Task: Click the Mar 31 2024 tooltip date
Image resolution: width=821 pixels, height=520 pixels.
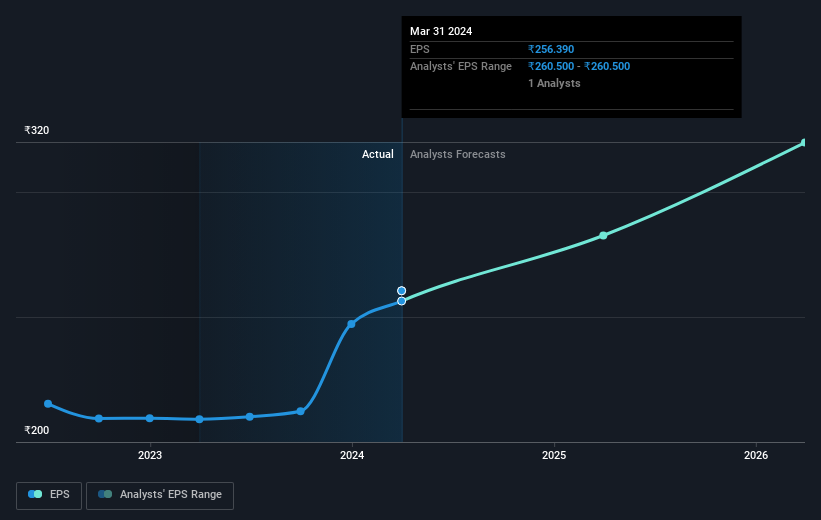Action: click(441, 31)
